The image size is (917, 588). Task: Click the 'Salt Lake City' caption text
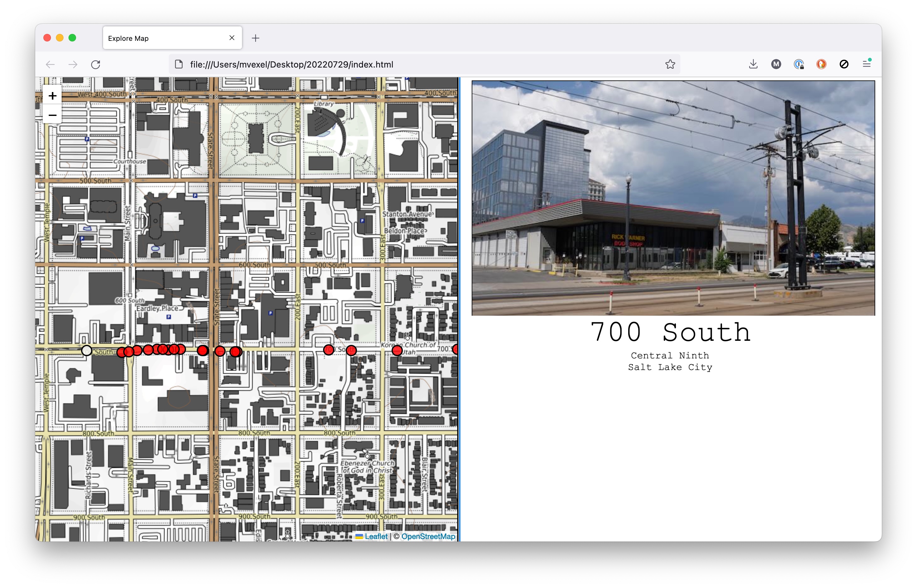670,367
